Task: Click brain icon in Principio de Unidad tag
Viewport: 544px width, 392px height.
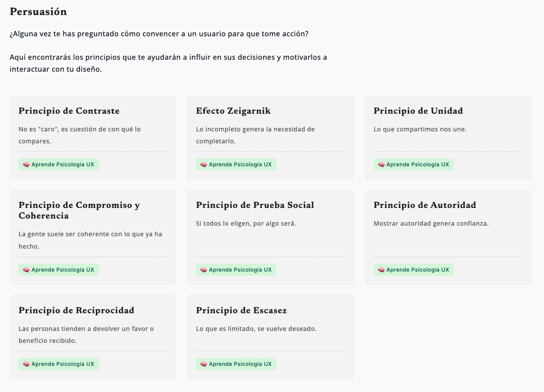Action: 381,165
